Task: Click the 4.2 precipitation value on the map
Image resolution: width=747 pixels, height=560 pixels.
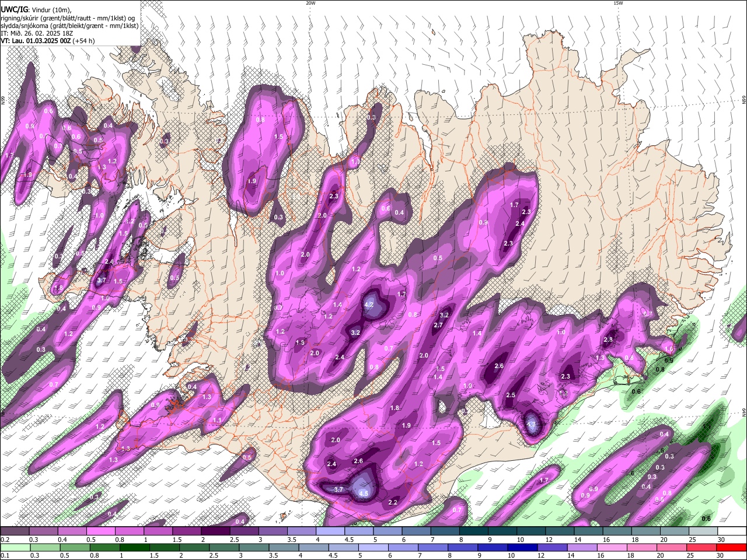Action: tap(369, 304)
